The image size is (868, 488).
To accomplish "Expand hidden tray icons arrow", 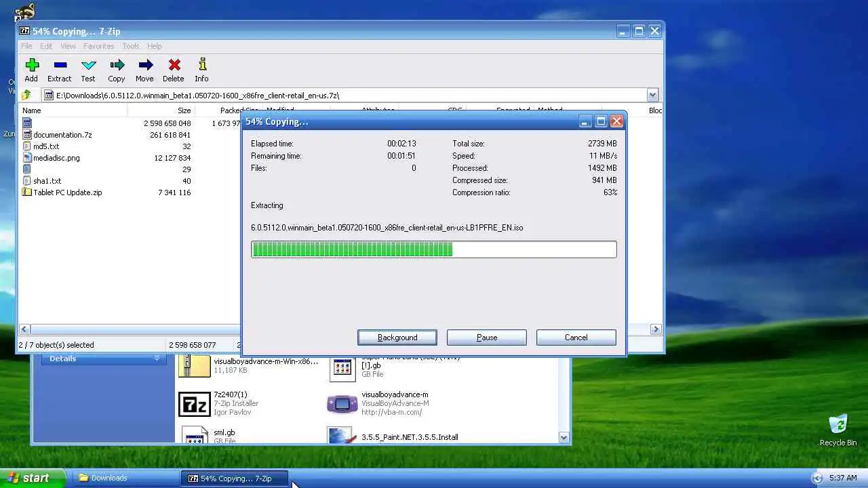I will (817, 478).
